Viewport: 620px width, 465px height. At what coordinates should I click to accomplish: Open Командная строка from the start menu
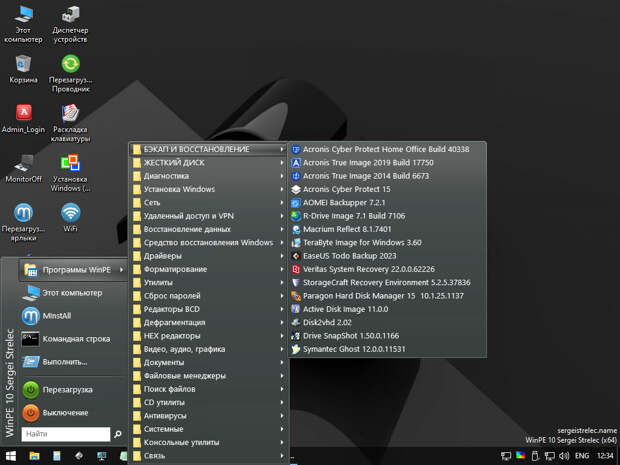[76, 339]
